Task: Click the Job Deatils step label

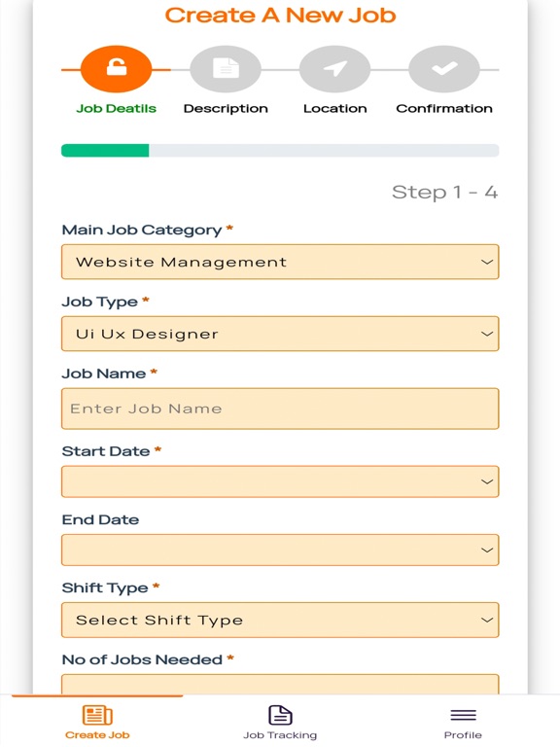Action: click(117, 109)
